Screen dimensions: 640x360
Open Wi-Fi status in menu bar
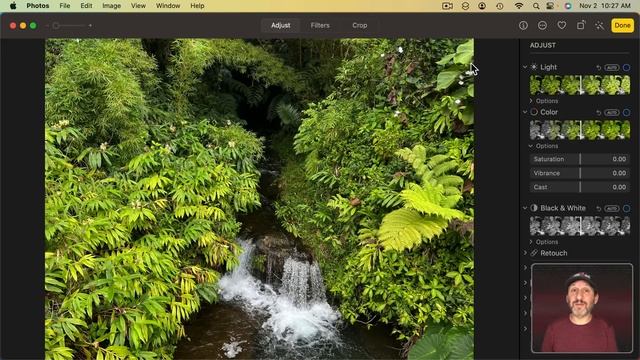click(x=519, y=6)
